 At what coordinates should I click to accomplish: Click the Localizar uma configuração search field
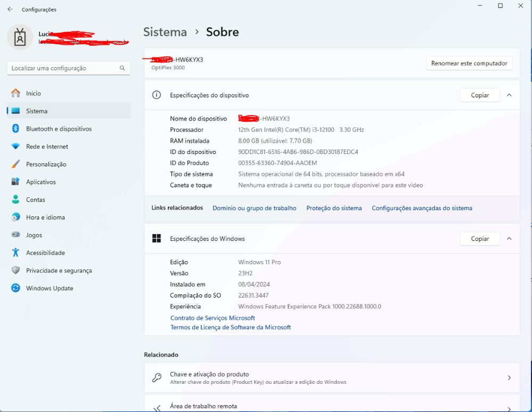coord(59,68)
